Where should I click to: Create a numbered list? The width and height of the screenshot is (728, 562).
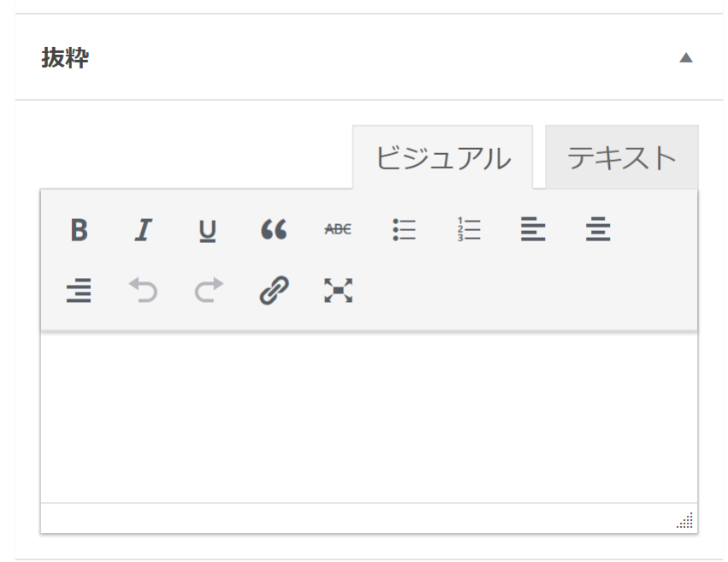[x=469, y=230]
